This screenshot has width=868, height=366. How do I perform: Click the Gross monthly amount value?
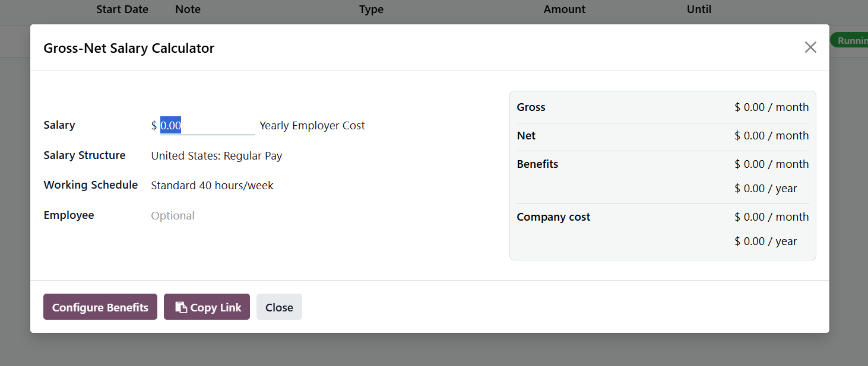pos(771,107)
